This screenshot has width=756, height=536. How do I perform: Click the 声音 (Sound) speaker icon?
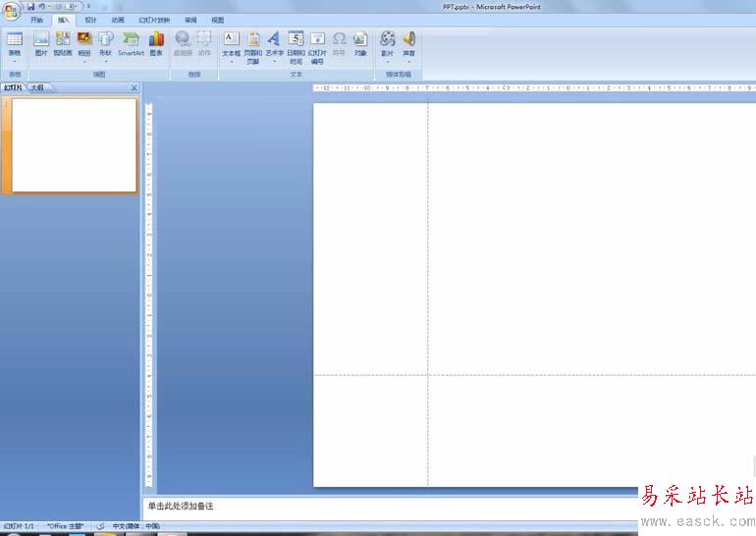tap(408, 38)
